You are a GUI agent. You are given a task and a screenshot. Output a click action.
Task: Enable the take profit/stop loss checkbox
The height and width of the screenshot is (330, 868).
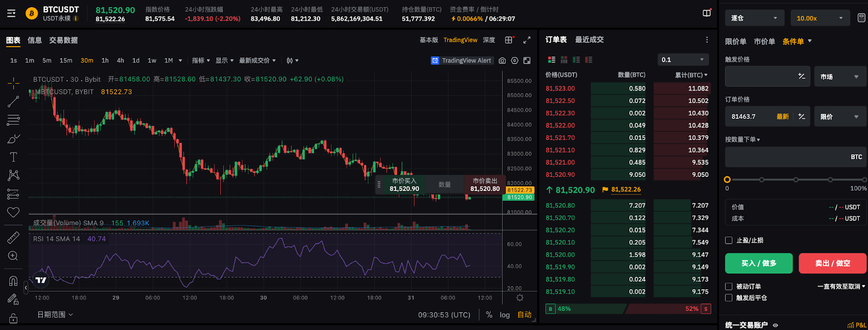(729, 240)
